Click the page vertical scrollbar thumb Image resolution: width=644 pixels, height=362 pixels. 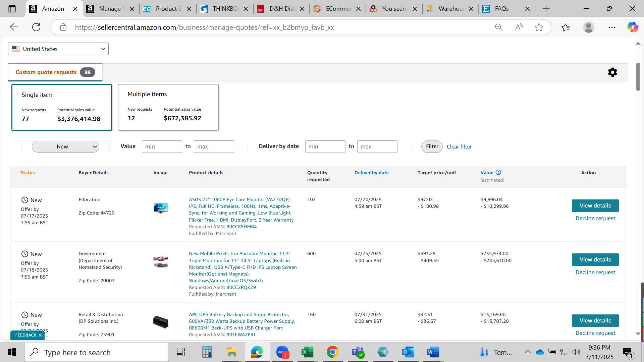click(x=638, y=76)
